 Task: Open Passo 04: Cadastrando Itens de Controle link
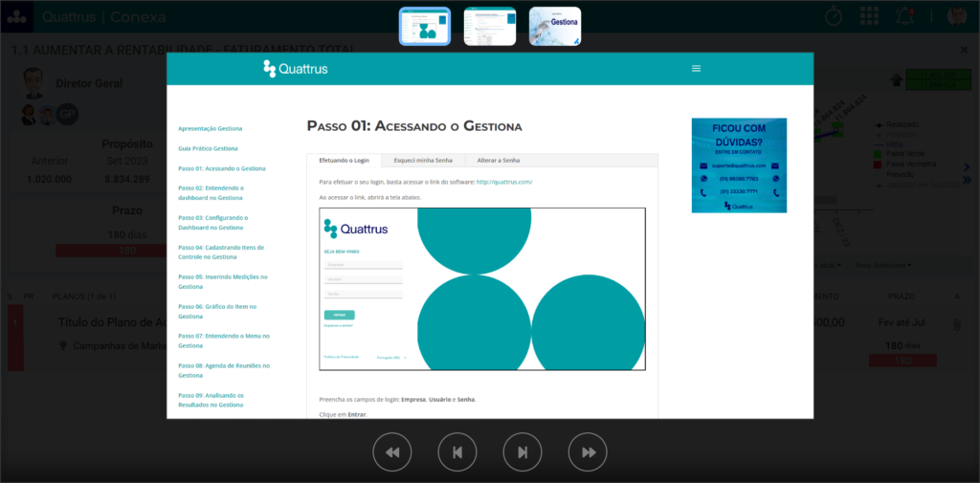pyautogui.click(x=221, y=252)
